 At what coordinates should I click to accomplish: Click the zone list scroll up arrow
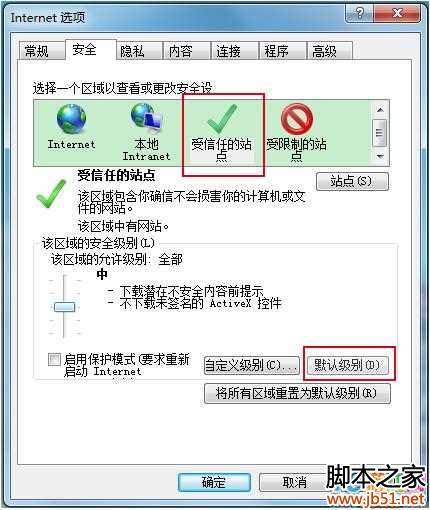tap(380, 109)
